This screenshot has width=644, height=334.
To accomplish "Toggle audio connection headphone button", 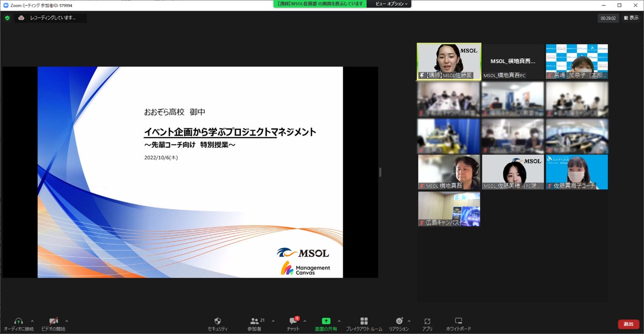I will click(19, 321).
